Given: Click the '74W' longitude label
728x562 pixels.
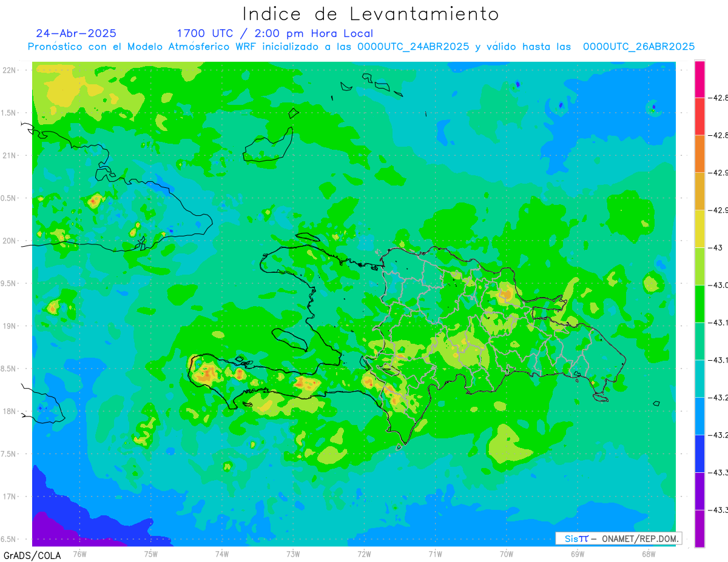Looking at the screenshot, I should [222, 554].
